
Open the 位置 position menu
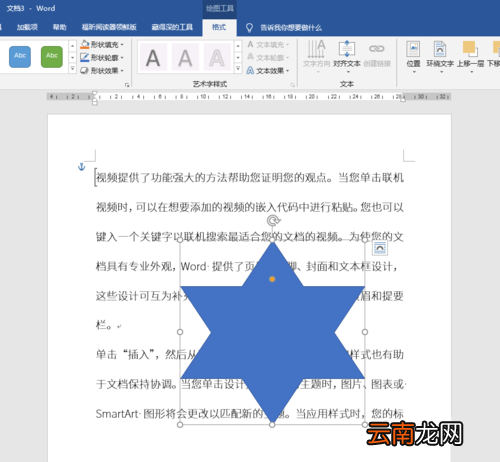tap(413, 56)
